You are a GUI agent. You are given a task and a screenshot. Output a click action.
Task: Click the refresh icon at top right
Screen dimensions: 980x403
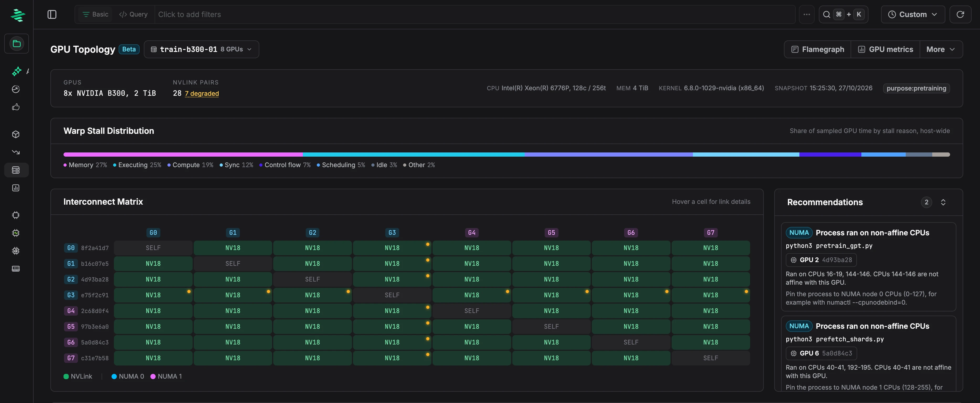tap(960, 14)
